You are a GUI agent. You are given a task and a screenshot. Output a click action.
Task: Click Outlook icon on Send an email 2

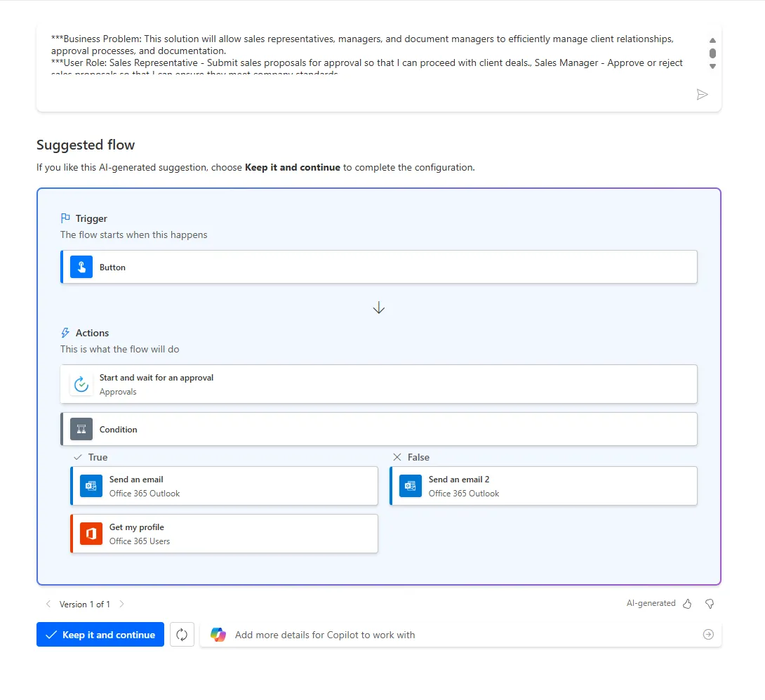tap(411, 486)
